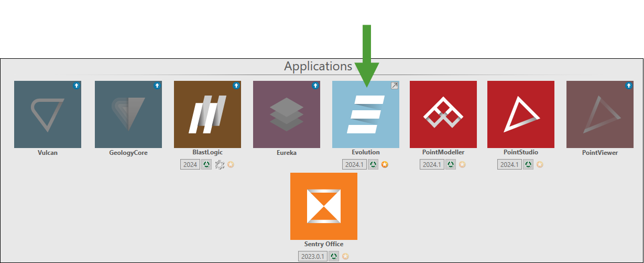Screen dimensions: 644x263
Task: Click the green licence icon under PointModeller
Action: point(450,165)
